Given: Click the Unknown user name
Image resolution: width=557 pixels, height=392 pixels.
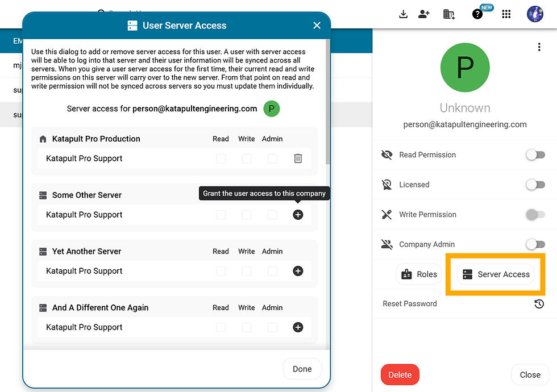Looking at the screenshot, I should (x=465, y=107).
